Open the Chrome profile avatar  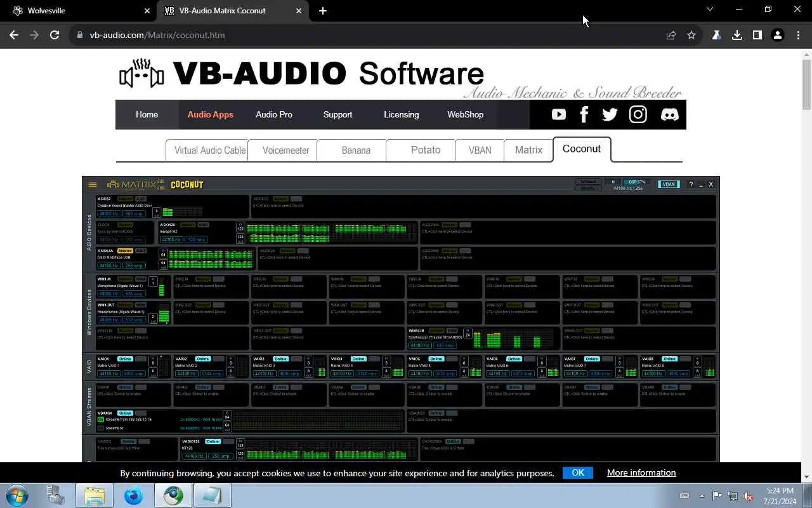point(778,35)
